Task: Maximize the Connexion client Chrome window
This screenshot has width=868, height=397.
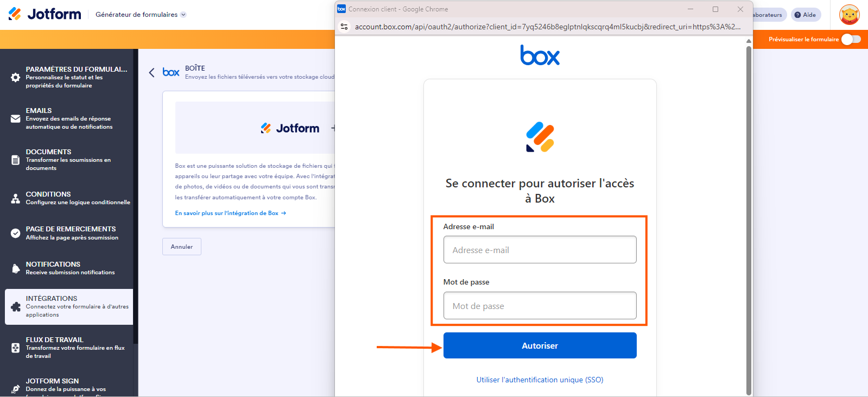Action: click(715, 9)
